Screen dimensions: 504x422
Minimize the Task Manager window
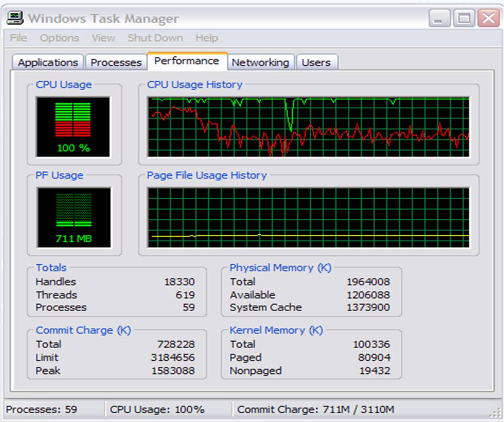[439, 18]
